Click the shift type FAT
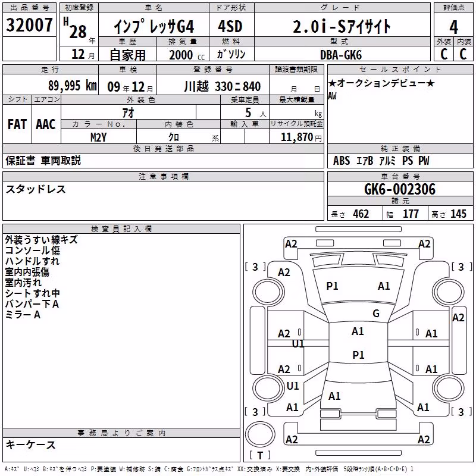476x476 pixels. (x=17, y=124)
